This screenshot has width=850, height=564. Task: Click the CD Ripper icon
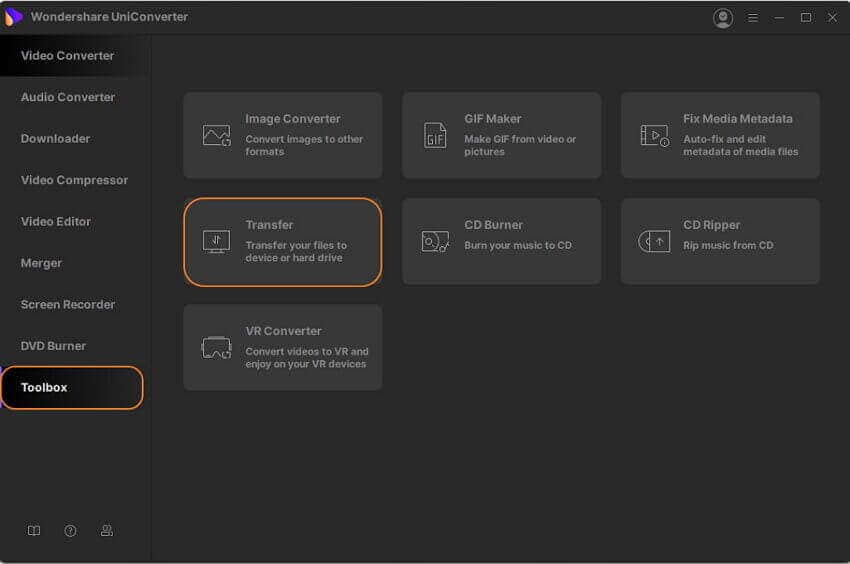(x=654, y=241)
